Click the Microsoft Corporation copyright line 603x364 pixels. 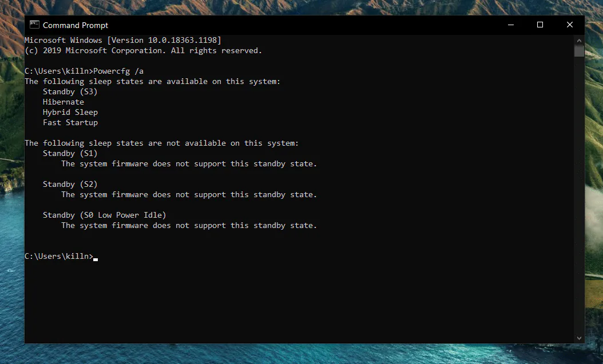(143, 51)
